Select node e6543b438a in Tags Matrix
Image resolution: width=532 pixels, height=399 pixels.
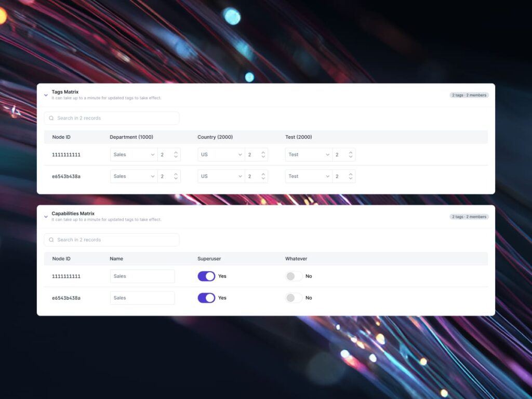point(66,177)
